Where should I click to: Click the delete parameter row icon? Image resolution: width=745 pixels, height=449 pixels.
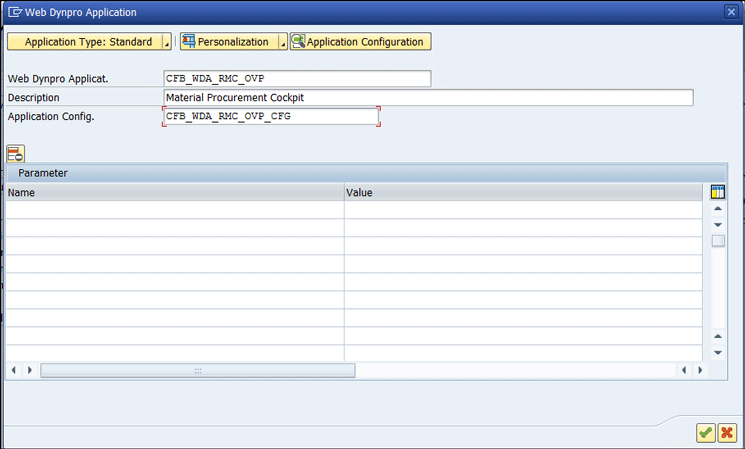click(x=16, y=154)
